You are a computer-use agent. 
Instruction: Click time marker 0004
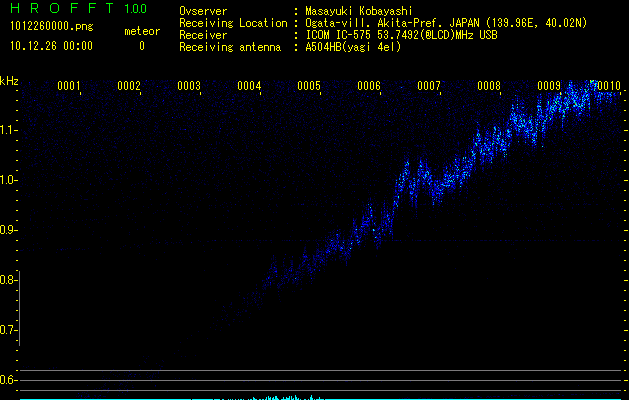click(249, 85)
